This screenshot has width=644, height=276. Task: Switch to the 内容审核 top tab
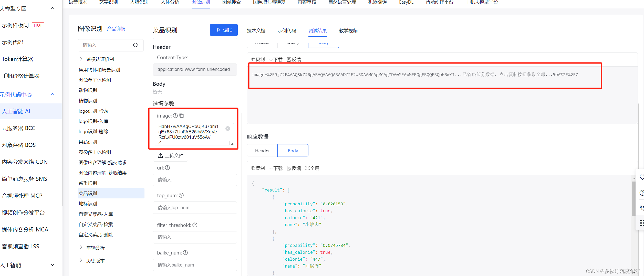point(307,2)
